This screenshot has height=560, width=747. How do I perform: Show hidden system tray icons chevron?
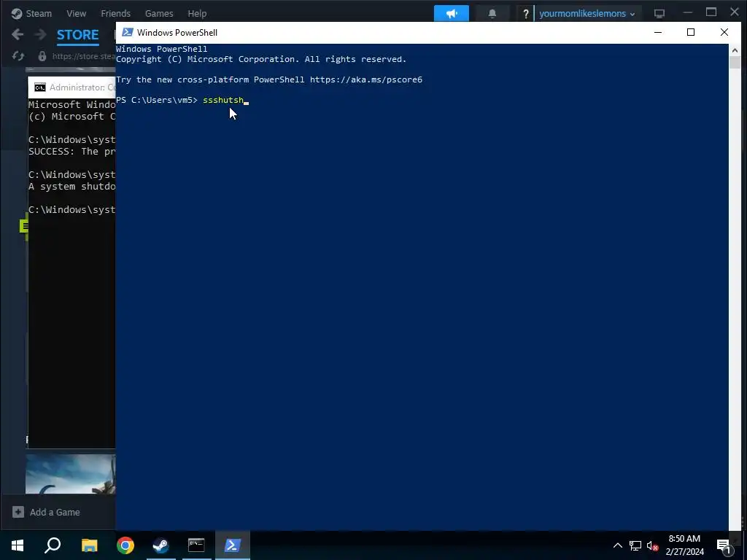(x=617, y=545)
